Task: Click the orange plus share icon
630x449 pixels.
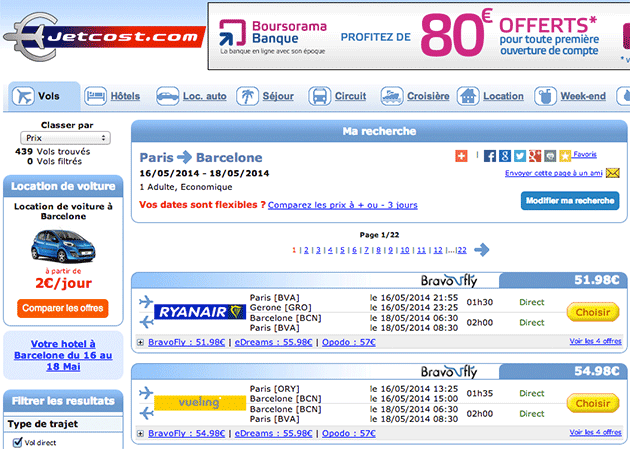Action: pyautogui.click(x=461, y=156)
